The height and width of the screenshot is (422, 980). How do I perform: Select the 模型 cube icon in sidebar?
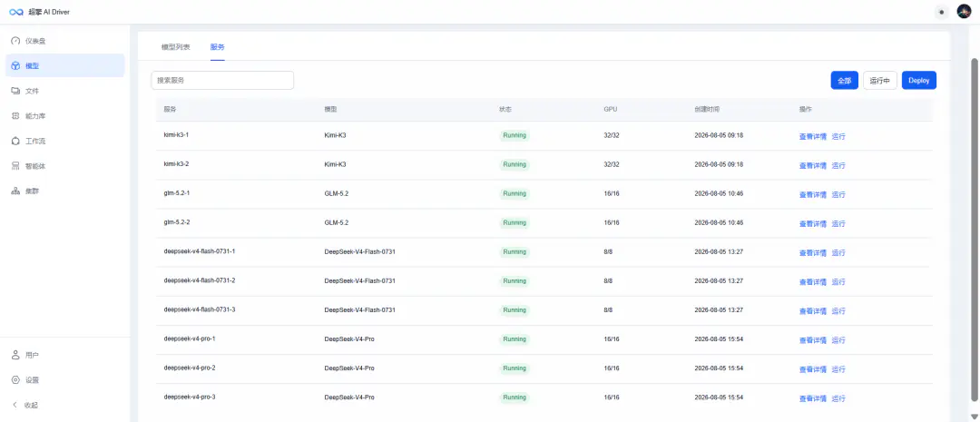[15, 65]
